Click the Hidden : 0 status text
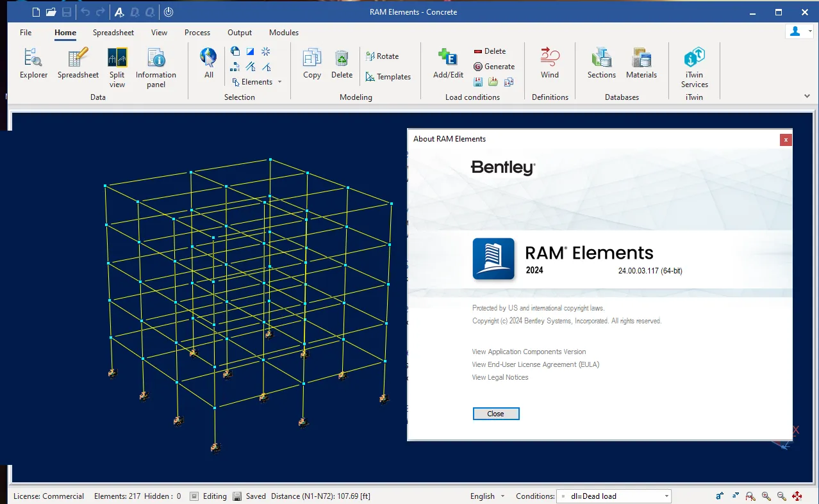Image resolution: width=819 pixels, height=504 pixels. 163,496
